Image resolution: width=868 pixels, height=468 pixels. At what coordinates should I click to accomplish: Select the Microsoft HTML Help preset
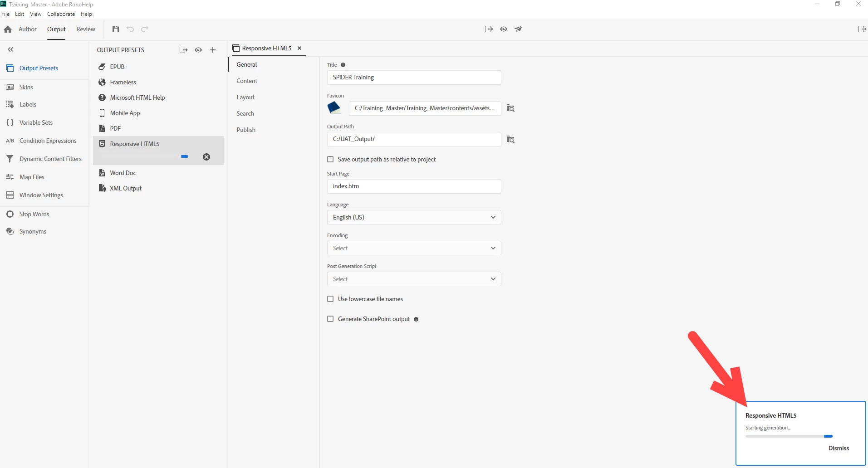click(x=158, y=97)
